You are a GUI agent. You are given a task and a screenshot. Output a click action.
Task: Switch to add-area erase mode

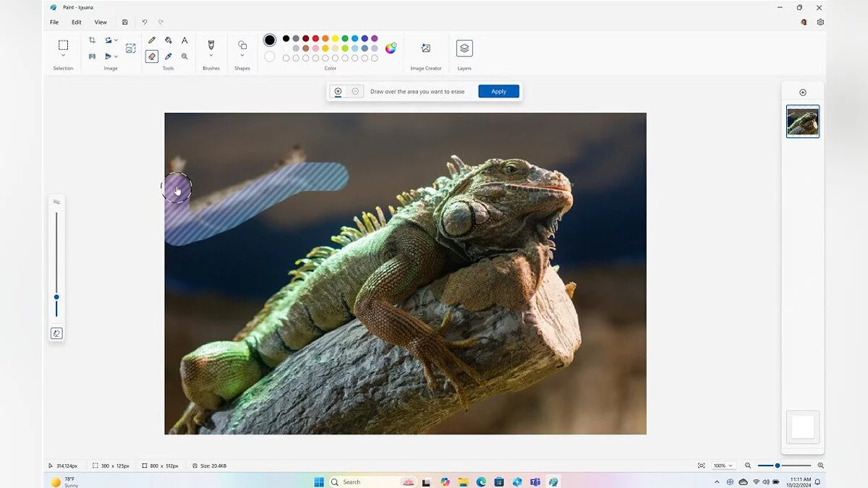coord(338,91)
